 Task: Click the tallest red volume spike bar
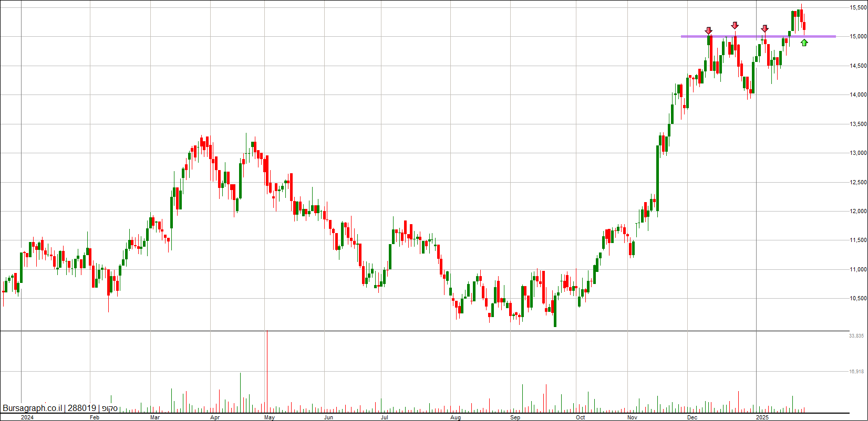[x=267, y=371]
